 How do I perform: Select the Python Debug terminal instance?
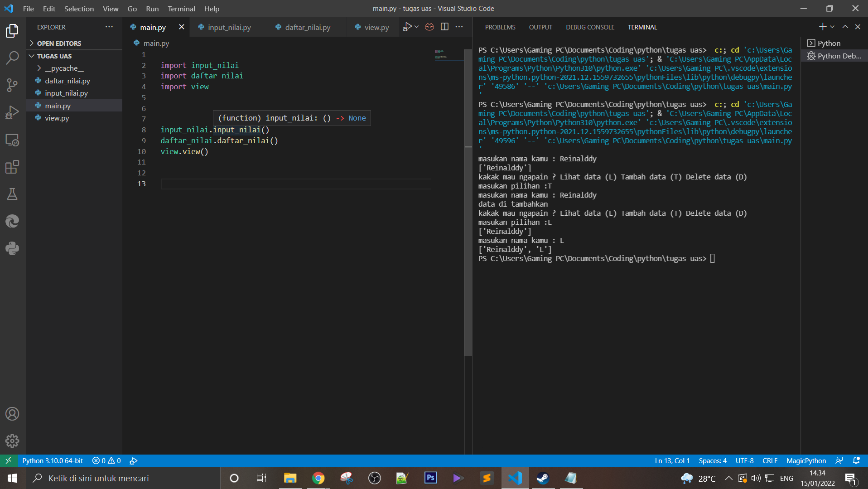point(834,56)
